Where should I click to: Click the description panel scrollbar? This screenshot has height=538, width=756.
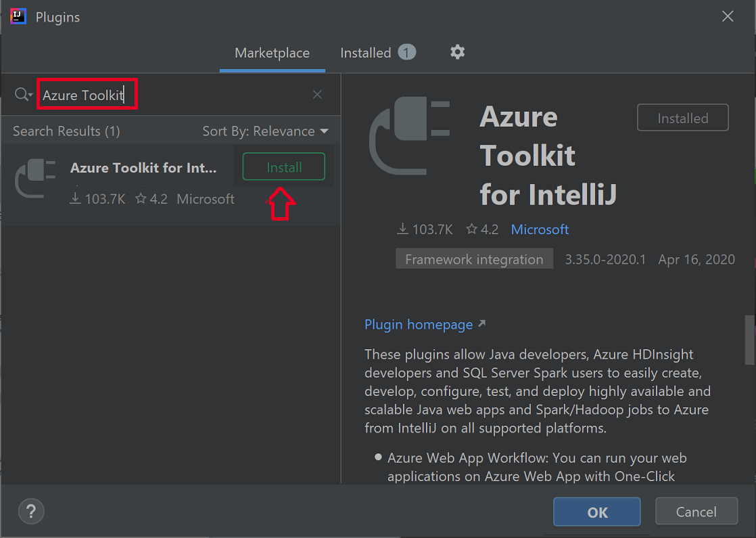[750, 340]
